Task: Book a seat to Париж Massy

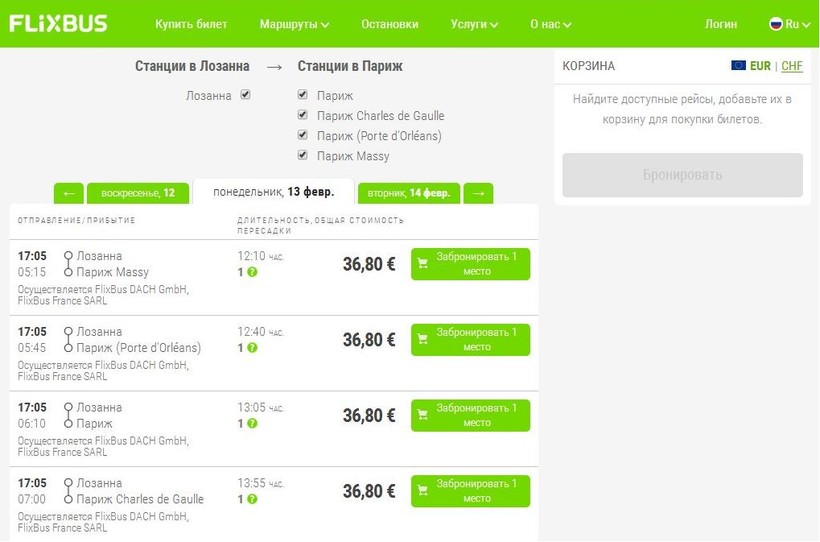Action: [470, 264]
